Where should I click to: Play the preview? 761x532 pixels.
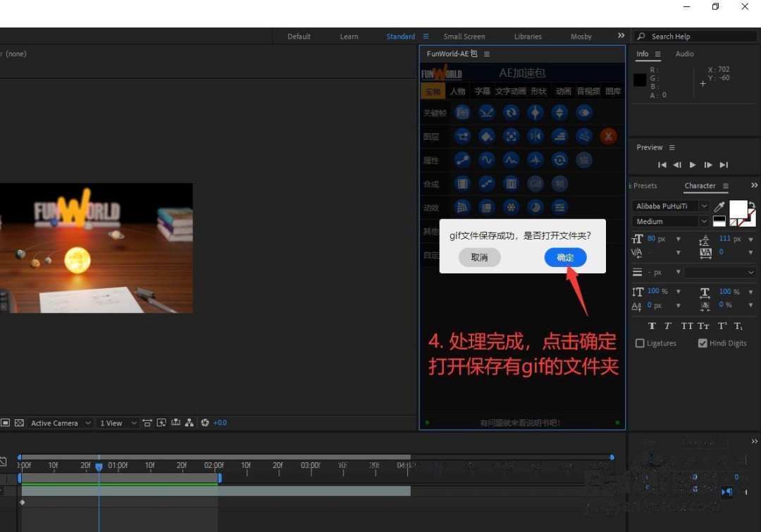click(693, 165)
